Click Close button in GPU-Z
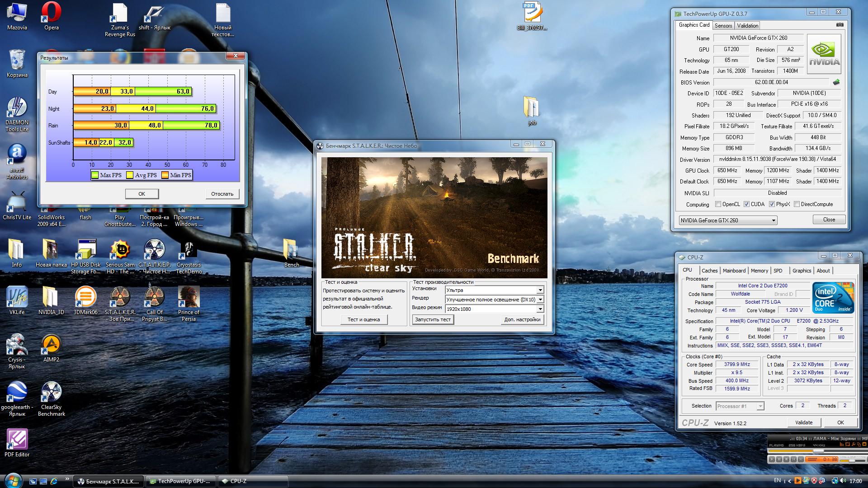The width and height of the screenshot is (868, 488). (x=829, y=220)
